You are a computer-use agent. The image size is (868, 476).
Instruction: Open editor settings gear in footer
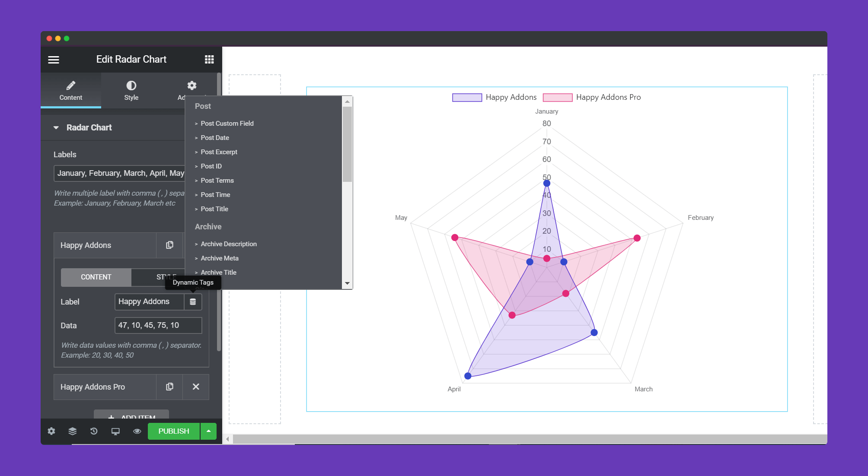51,431
